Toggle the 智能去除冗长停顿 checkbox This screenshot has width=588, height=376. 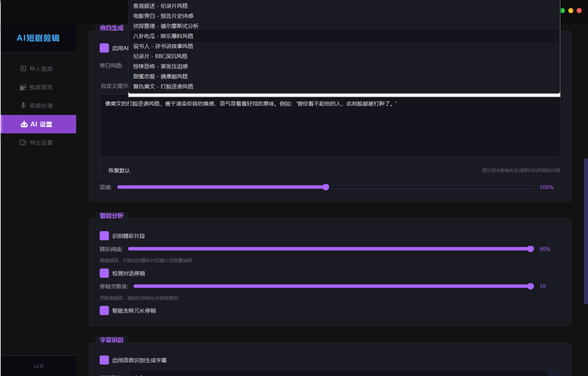pyautogui.click(x=105, y=310)
